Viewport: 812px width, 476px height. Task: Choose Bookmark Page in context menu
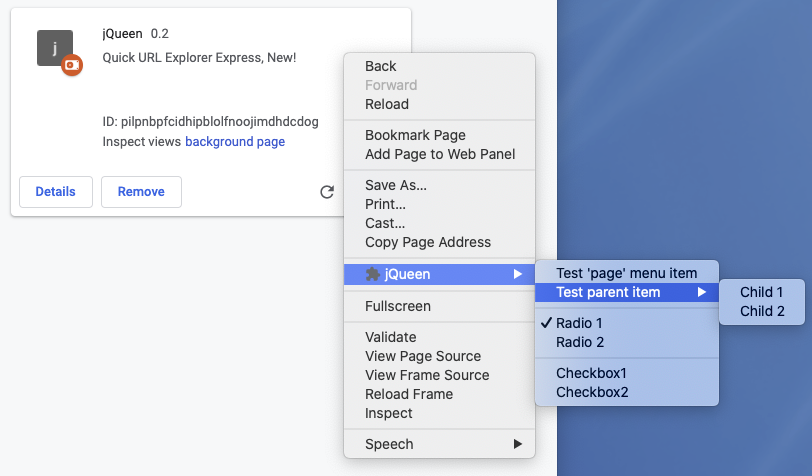tap(415, 135)
